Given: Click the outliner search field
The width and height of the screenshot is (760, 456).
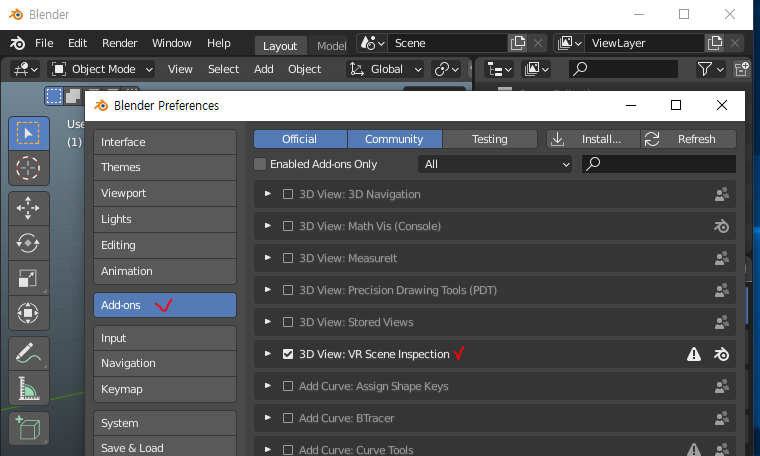Looking at the screenshot, I should [623, 69].
